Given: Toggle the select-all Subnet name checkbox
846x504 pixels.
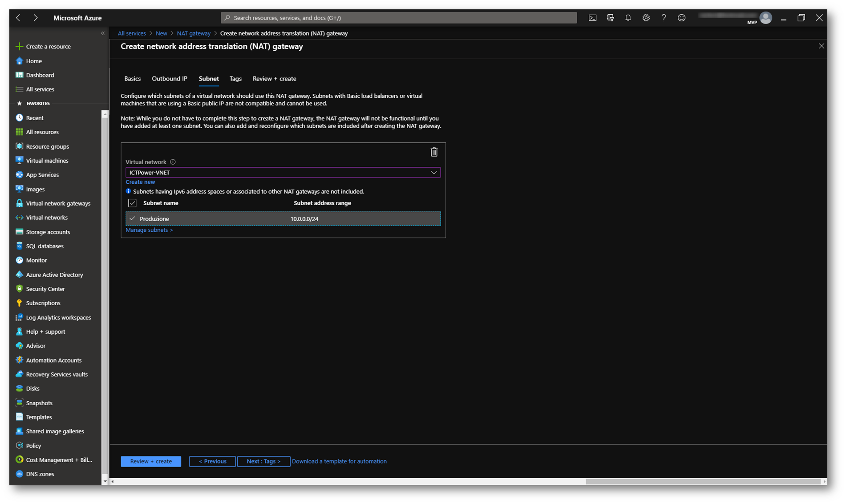Looking at the screenshot, I should (132, 203).
